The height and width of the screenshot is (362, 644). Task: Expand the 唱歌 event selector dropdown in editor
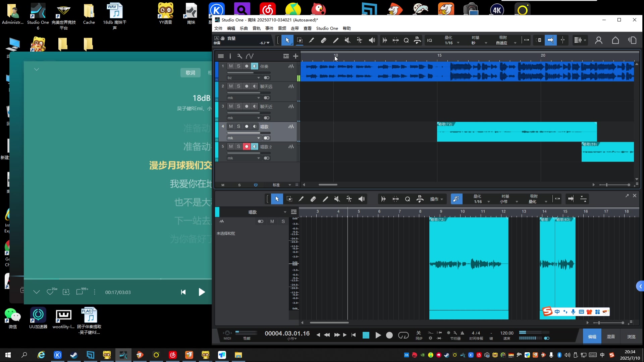285,212
